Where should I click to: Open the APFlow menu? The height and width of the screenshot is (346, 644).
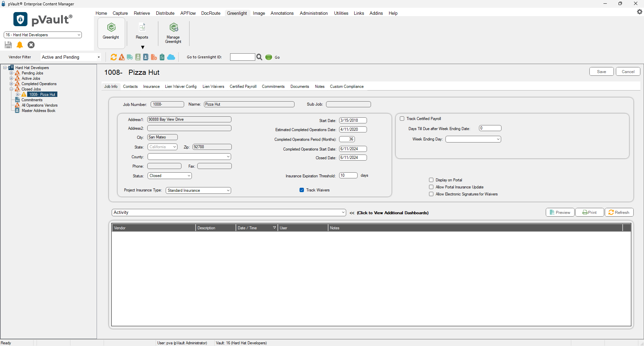click(188, 13)
